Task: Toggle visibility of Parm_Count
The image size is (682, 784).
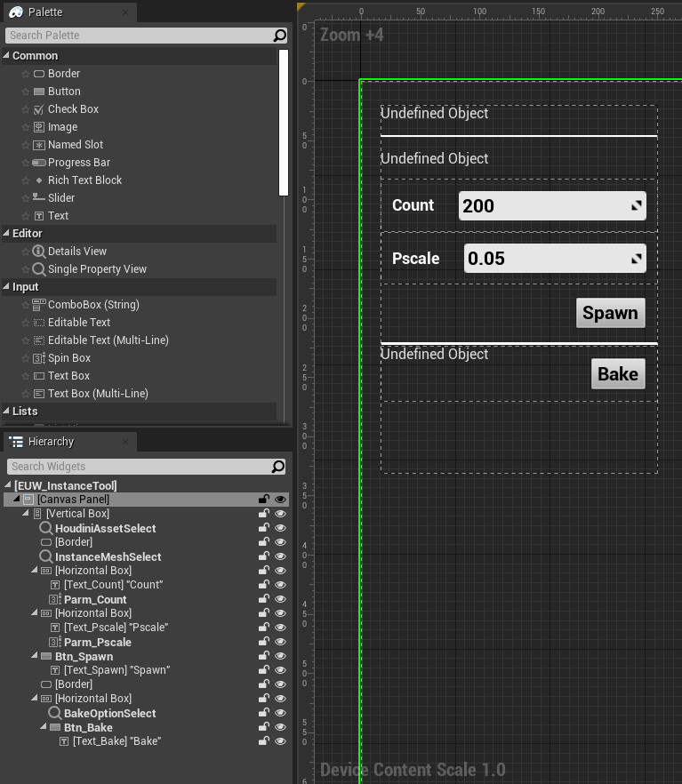Action: tap(280, 598)
